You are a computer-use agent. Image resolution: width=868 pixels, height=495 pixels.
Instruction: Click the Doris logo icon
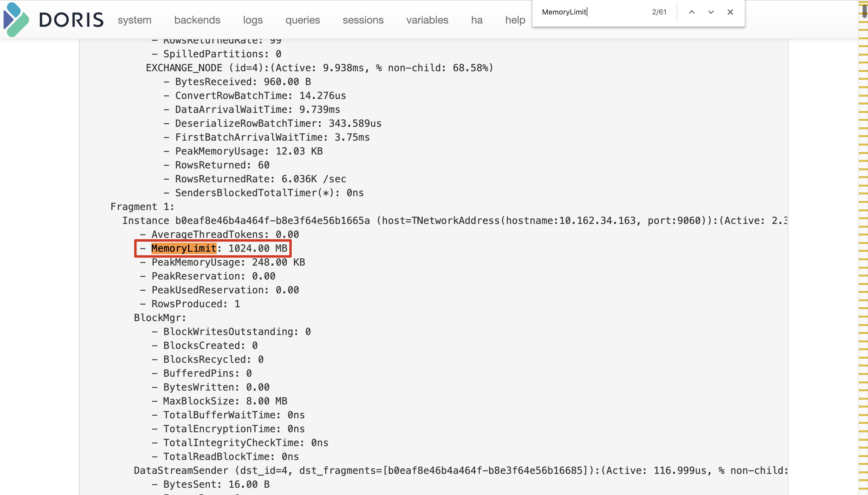coord(16,19)
